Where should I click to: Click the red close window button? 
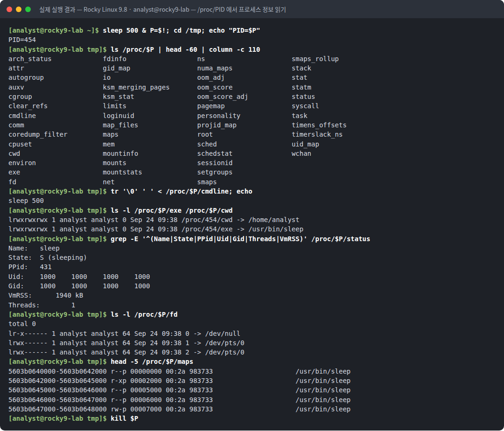pos(9,9)
